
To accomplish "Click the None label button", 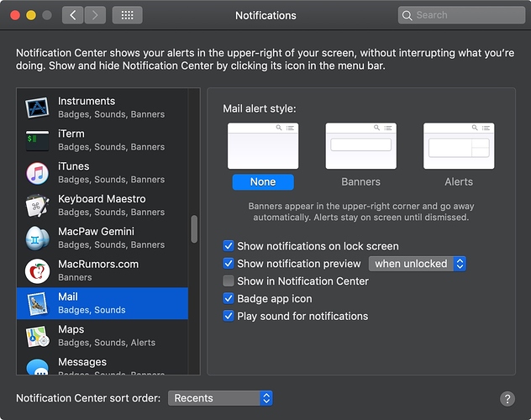I will click(263, 181).
